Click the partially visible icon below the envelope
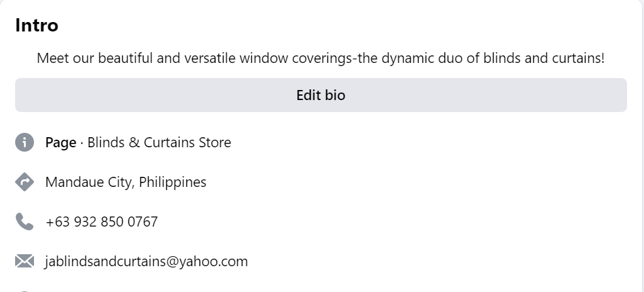This screenshot has width=644, height=292. (24, 290)
